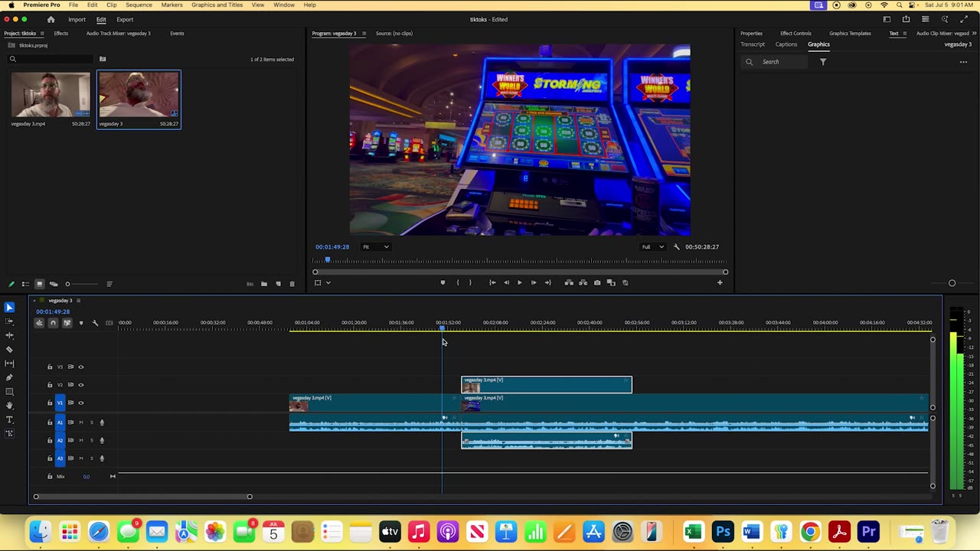Mark In point in Program Monitor
Viewport: 980px width, 551px height.
pos(458,282)
